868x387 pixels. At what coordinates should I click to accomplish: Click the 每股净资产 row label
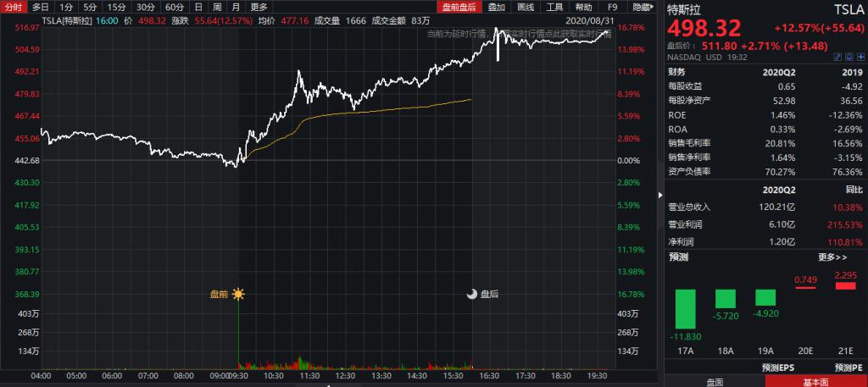click(689, 101)
